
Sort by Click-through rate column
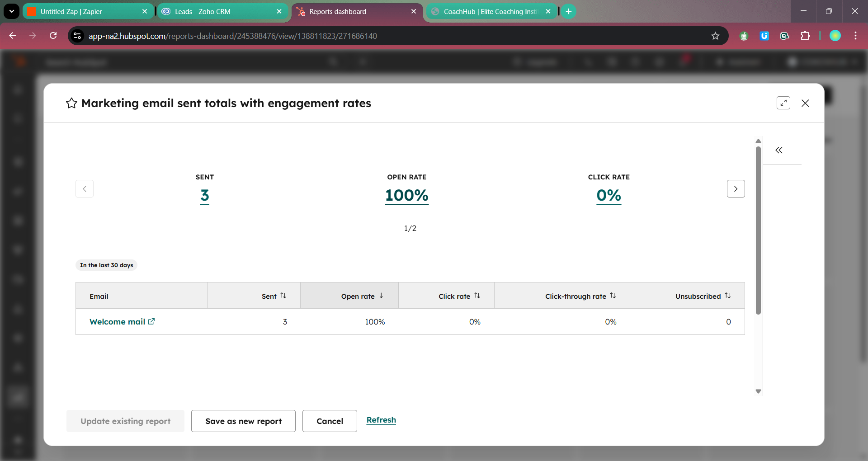(x=613, y=296)
